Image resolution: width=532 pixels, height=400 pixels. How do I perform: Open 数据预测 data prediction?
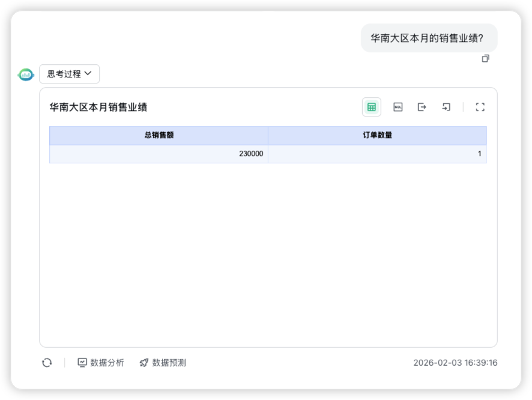168,362
